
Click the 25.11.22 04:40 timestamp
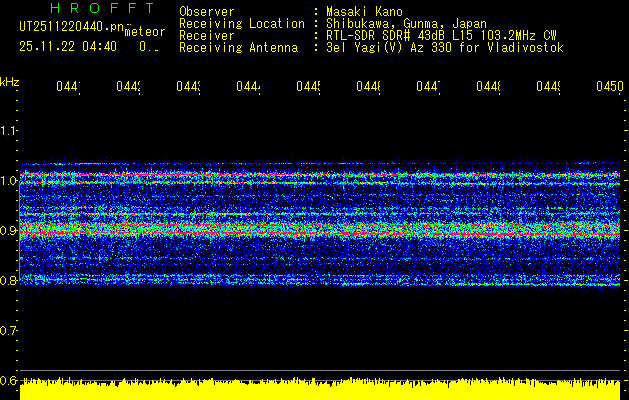pyautogui.click(x=68, y=46)
